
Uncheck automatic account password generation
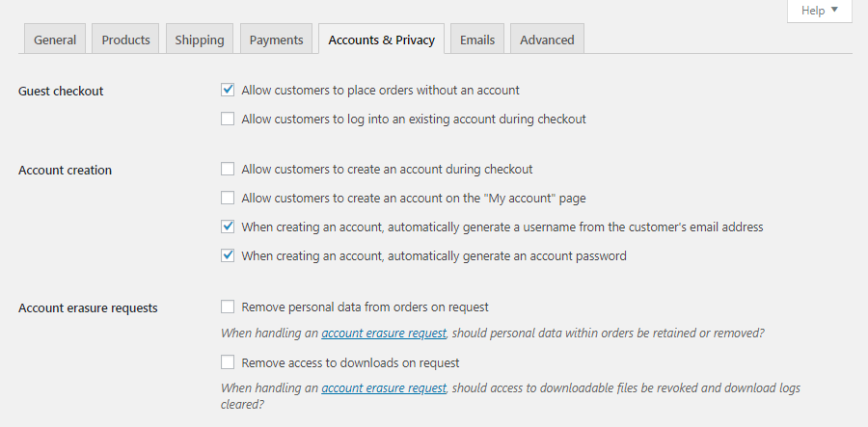[x=228, y=256]
